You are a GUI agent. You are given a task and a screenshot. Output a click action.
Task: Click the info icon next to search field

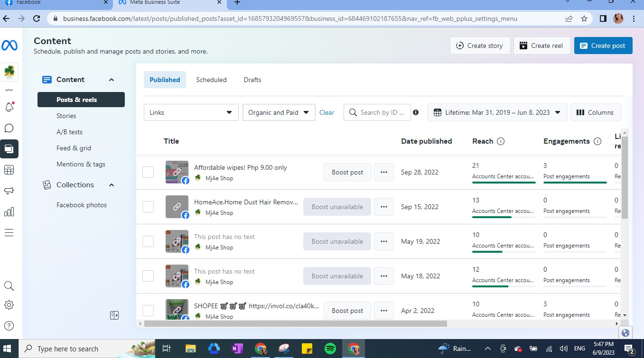click(x=416, y=112)
